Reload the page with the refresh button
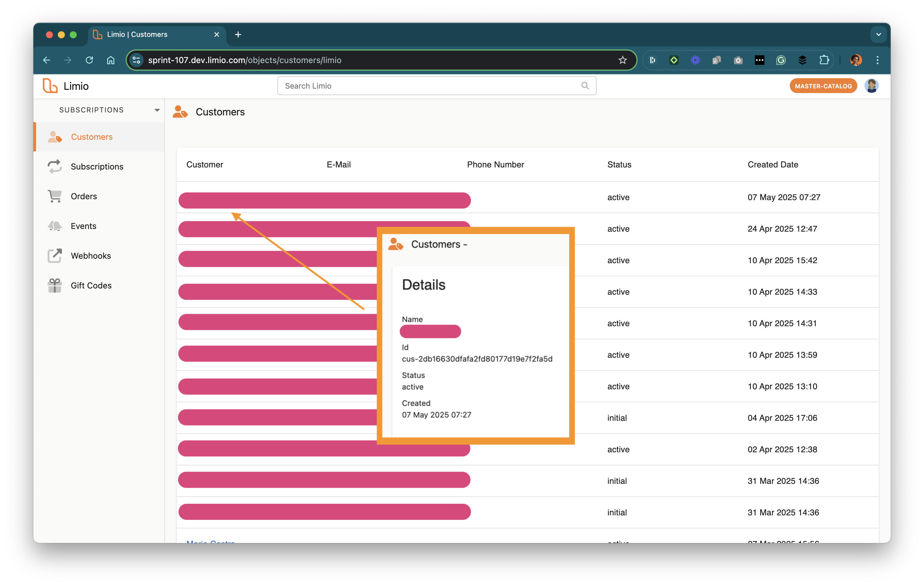The height and width of the screenshot is (587, 924). point(89,60)
